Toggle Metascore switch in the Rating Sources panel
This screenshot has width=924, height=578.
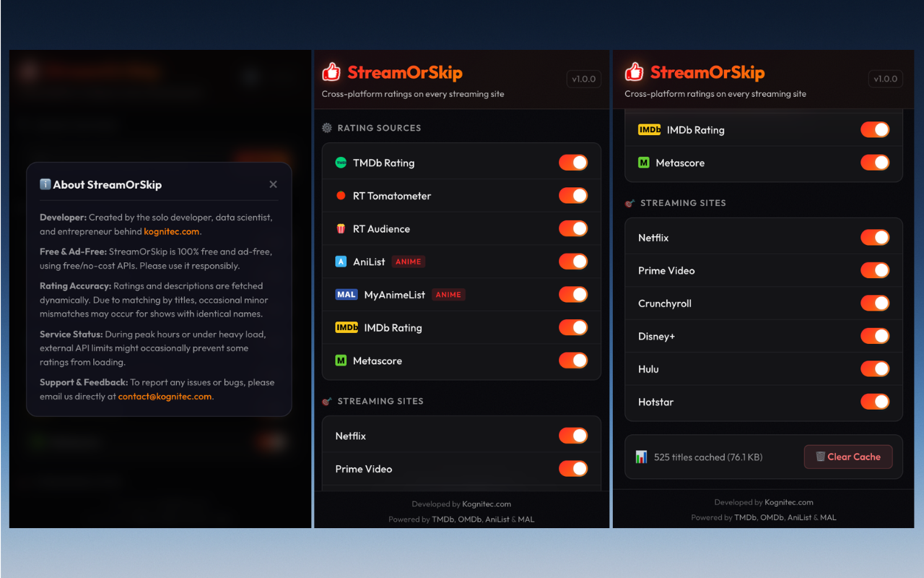573,360
